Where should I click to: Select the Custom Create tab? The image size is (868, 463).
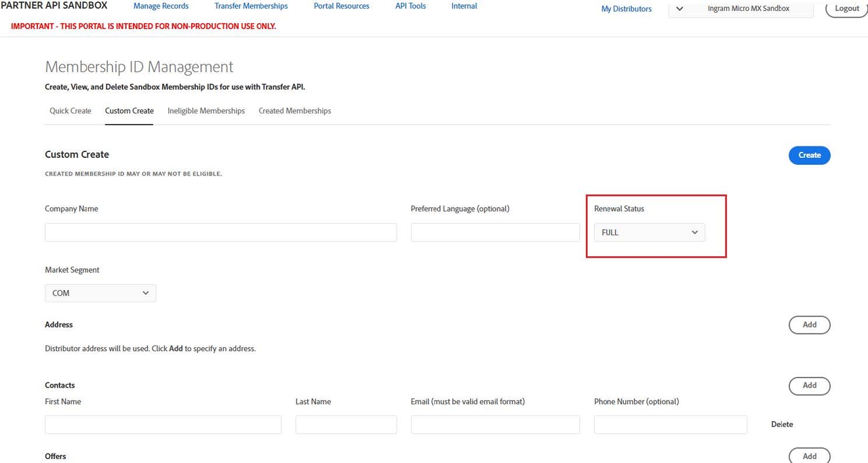point(130,110)
